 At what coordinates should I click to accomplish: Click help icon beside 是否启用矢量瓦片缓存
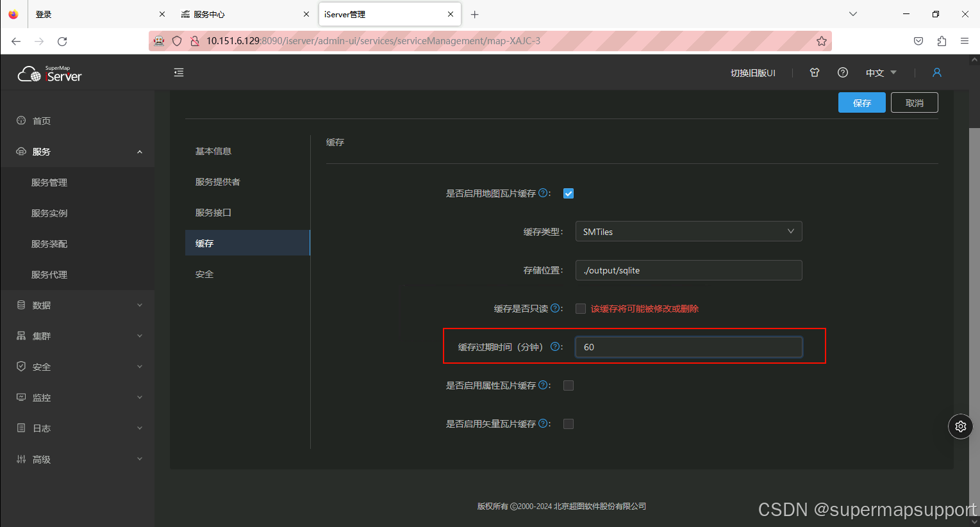tap(543, 423)
